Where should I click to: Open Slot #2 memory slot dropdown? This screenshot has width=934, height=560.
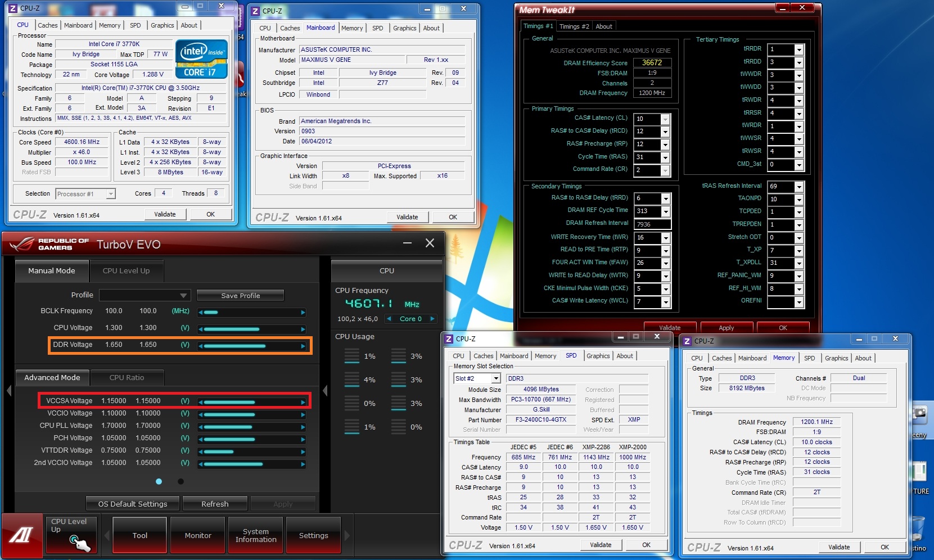pos(477,378)
